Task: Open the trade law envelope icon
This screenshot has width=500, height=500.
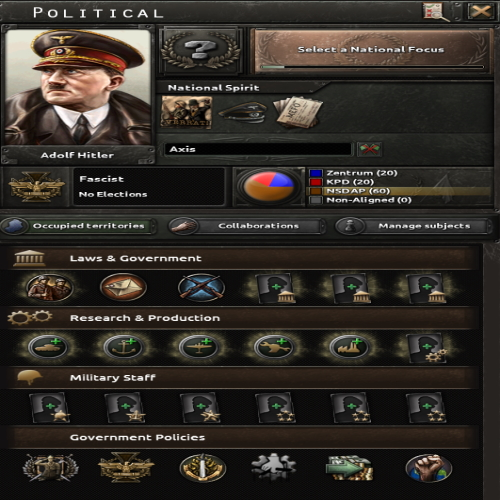Action: (x=123, y=288)
